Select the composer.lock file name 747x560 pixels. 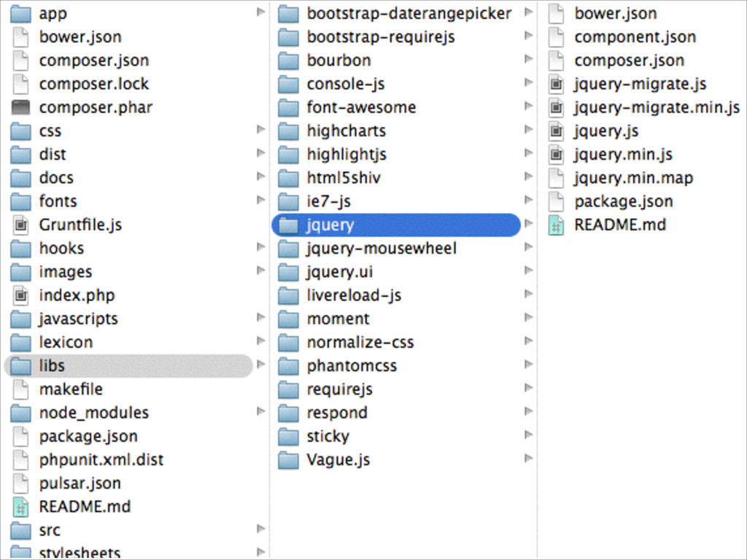point(94,85)
